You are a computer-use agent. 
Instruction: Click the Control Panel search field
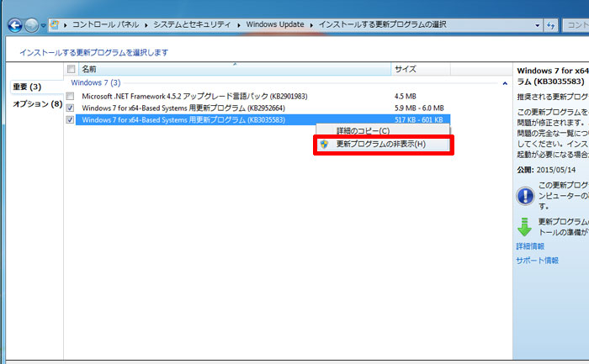coord(576,25)
